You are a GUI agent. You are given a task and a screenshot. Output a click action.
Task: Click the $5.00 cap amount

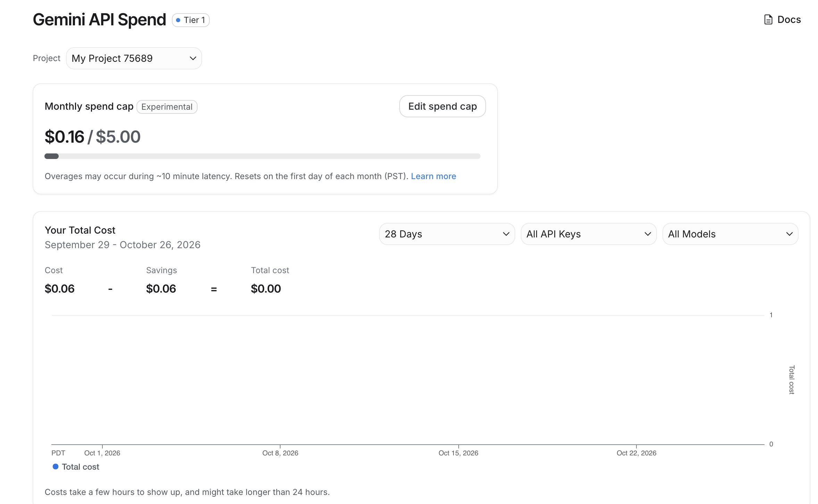pos(118,137)
